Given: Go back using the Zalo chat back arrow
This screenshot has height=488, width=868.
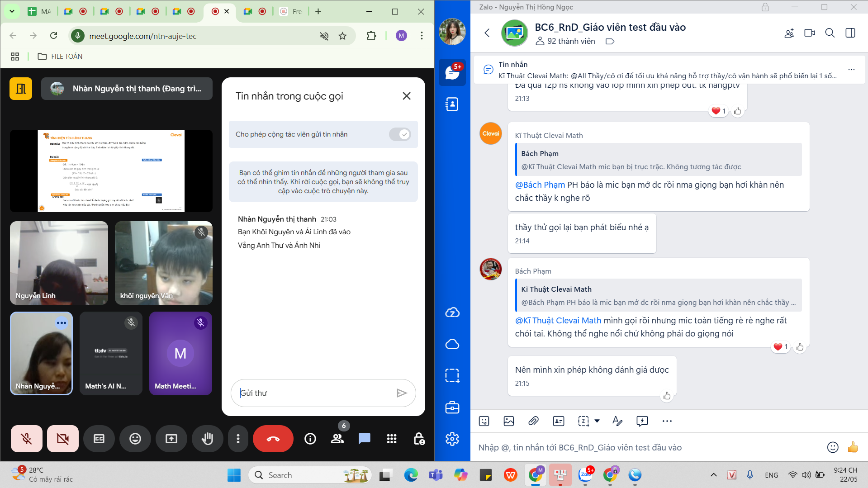Looking at the screenshot, I should pyautogui.click(x=487, y=33).
